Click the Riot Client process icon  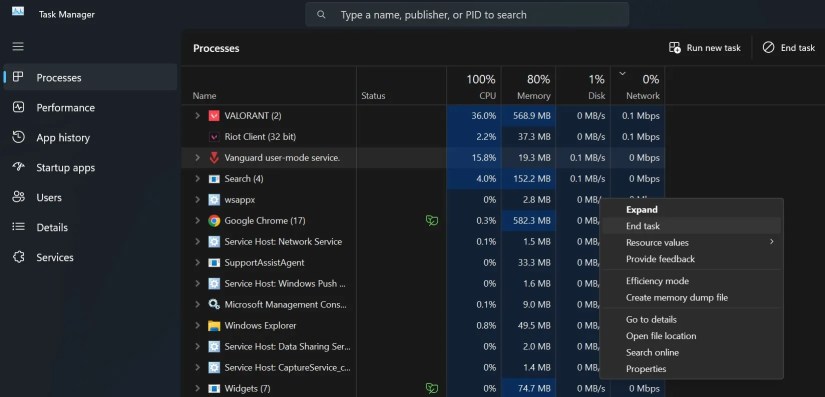(214, 137)
